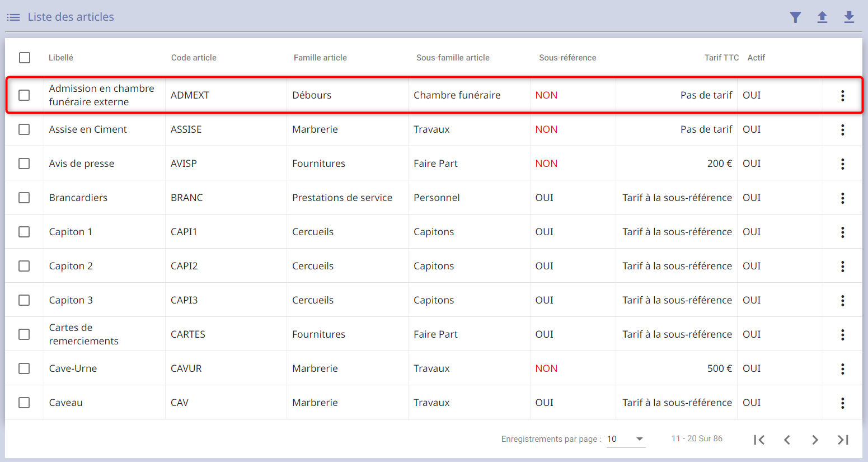Go to previous page of records
Screen dimensions: 868x462
pyautogui.click(x=787, y=440)
